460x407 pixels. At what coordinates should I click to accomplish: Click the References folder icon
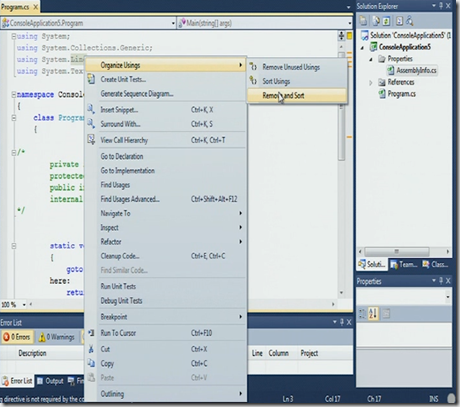[382, 82]
